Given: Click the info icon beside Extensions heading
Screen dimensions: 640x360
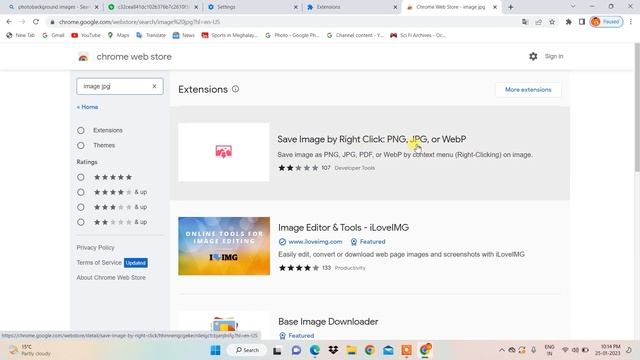Looking at the screenshot, I should click(236, 89).
